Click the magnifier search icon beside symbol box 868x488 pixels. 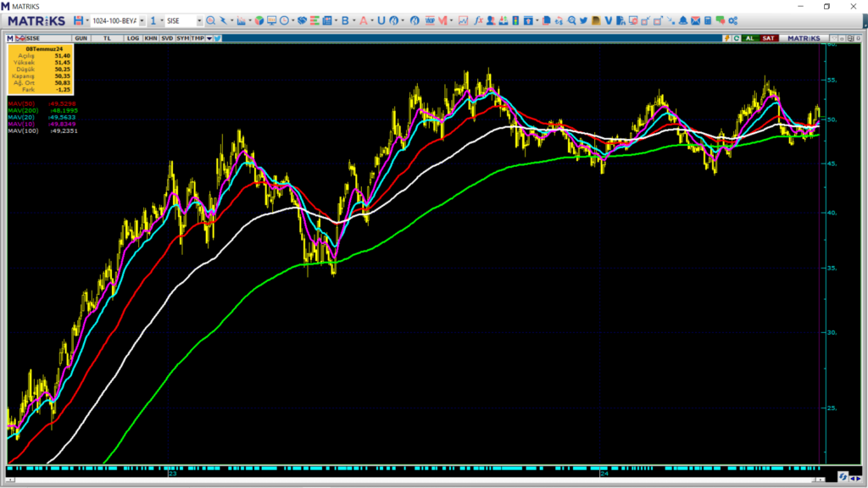211,20
